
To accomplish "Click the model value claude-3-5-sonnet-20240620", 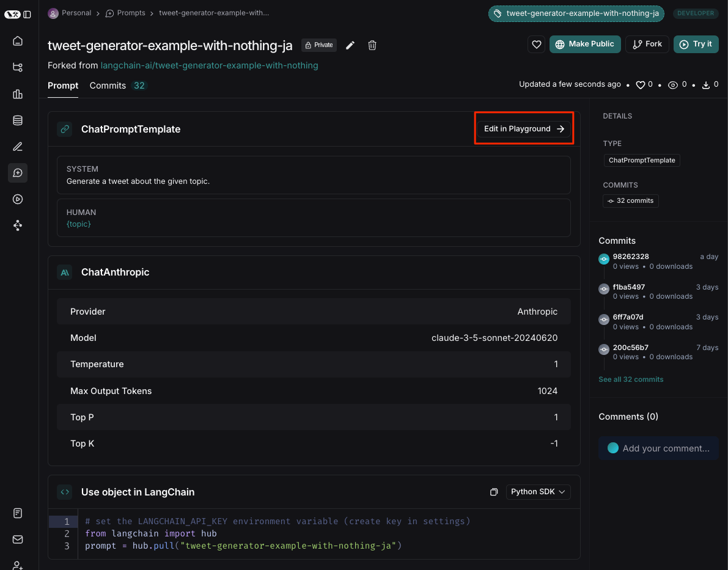I will tap(495, 338).
